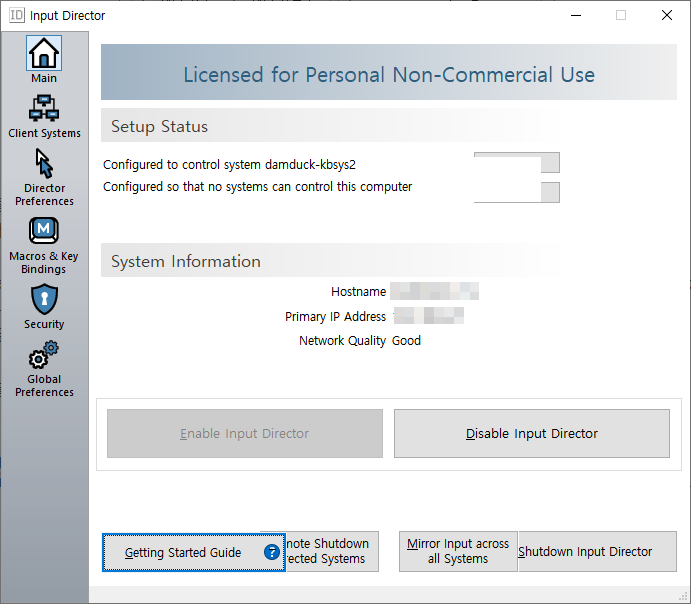Click the disabled Enable Input Director button
This screenshot has height=604, width=691.
click(245, 434)
